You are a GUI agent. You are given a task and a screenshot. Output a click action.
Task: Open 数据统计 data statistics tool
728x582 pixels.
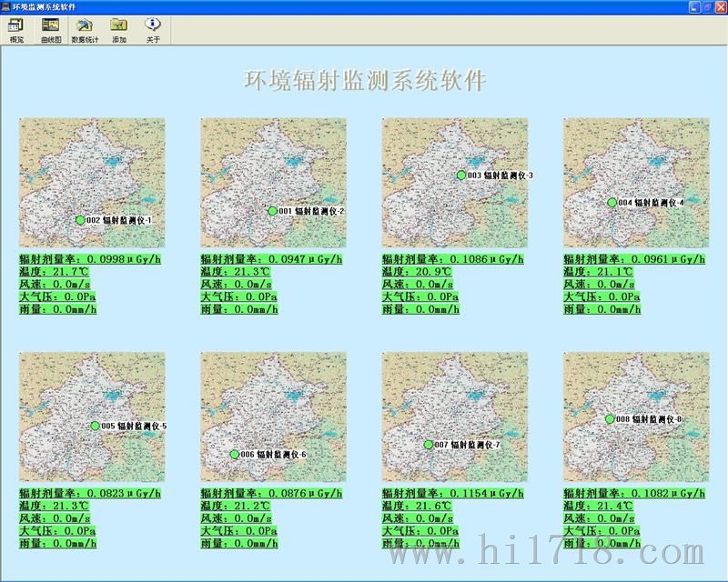click(x=85, y=31)
